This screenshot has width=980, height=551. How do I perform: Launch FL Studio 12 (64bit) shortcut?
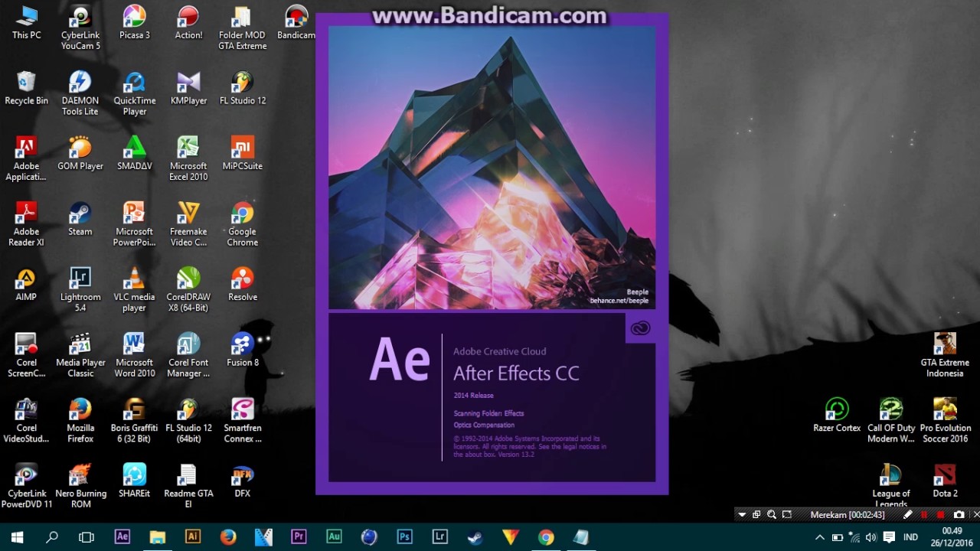pos(188,421)
